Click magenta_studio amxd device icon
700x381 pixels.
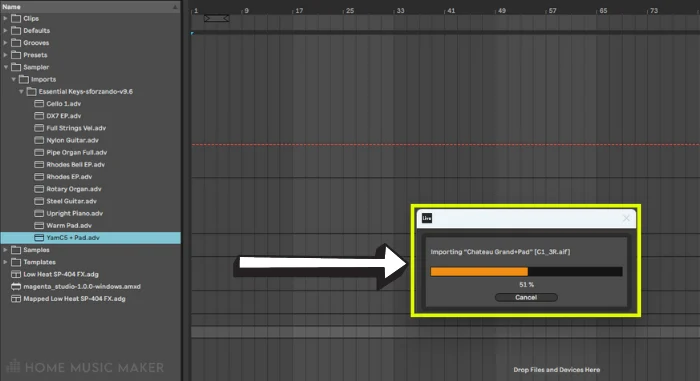(16, 286)
